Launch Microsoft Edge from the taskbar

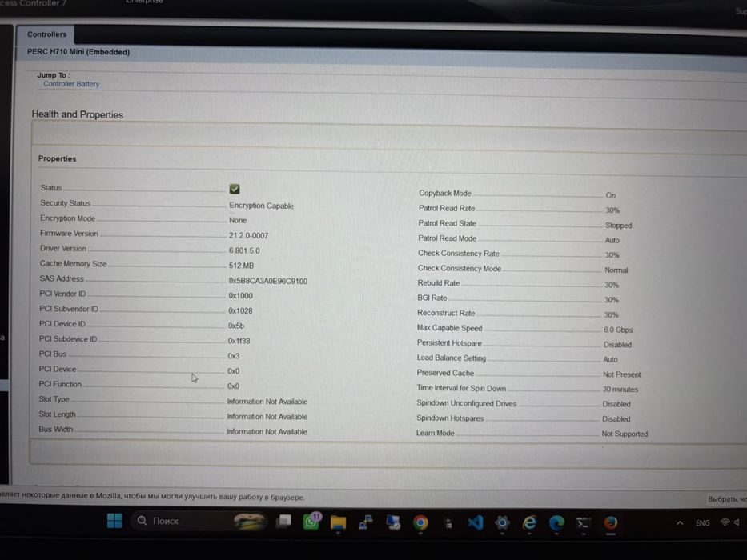tap(556, 523)
